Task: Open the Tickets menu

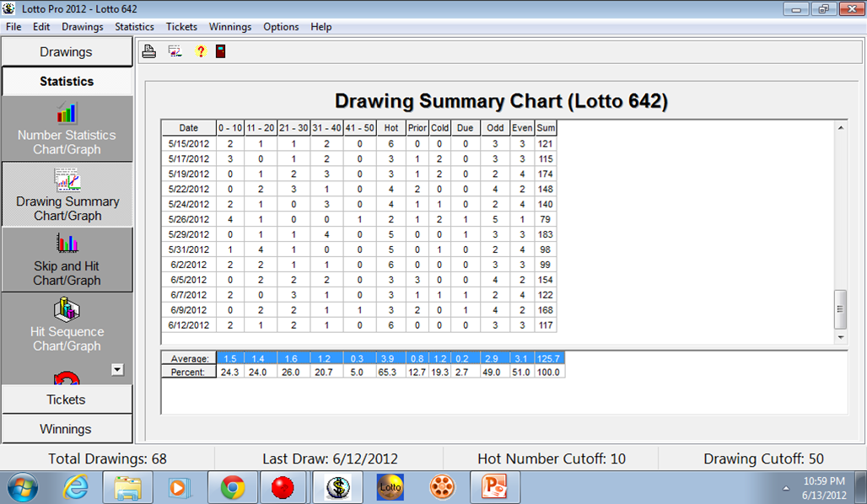Action: point(181,26)
